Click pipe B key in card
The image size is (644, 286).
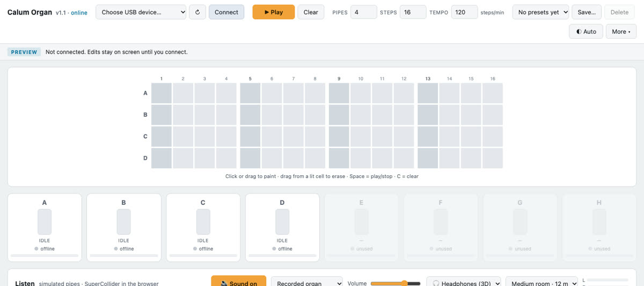coord(124,222)
